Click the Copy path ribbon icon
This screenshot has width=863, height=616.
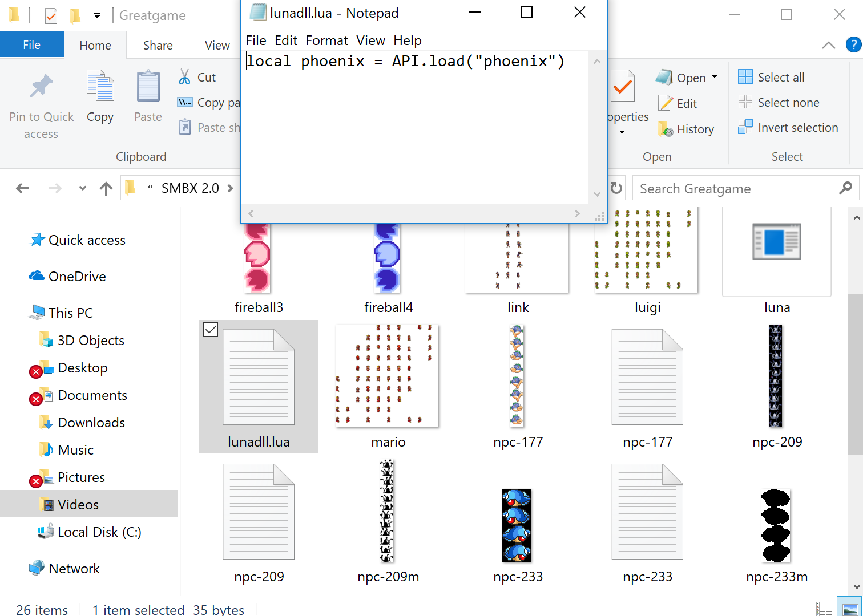184,102
